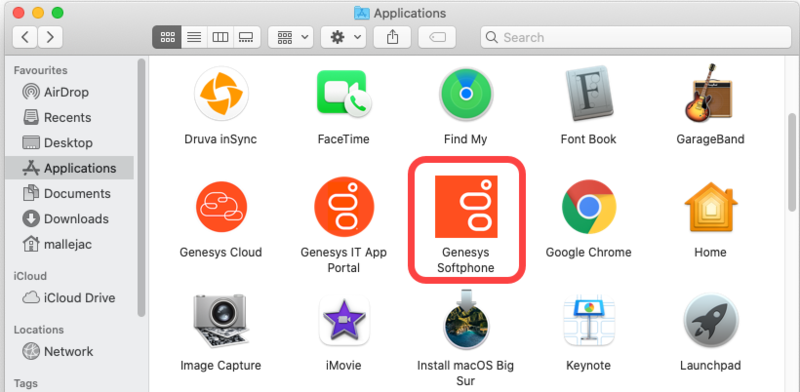This screenshot has width=800, height=392.
Task: Click the "FaceTime" label
Action: pyautogui.click(x=343, y=139)
